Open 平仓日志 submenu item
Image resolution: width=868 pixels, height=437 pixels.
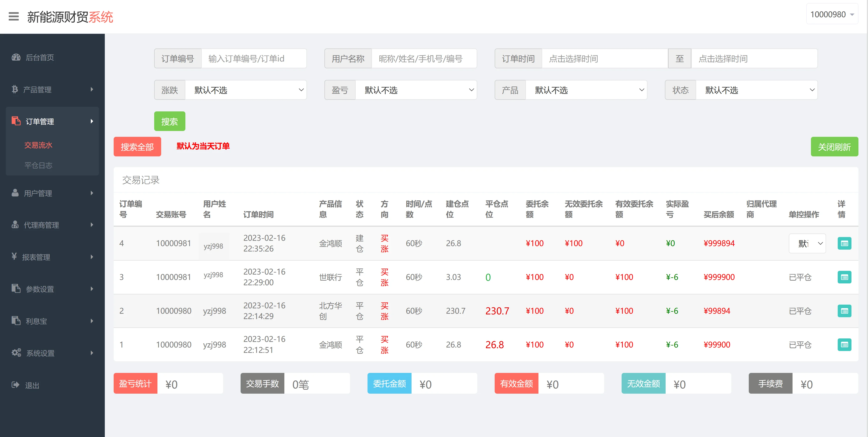click(x=38, y=165)
